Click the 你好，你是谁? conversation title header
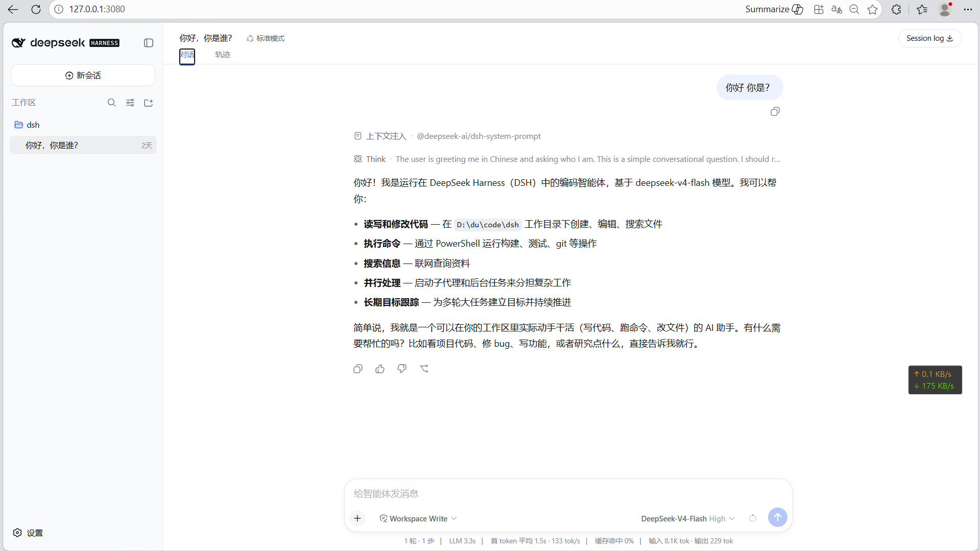Viewport: 980px width, 551px height. [205, 38]
